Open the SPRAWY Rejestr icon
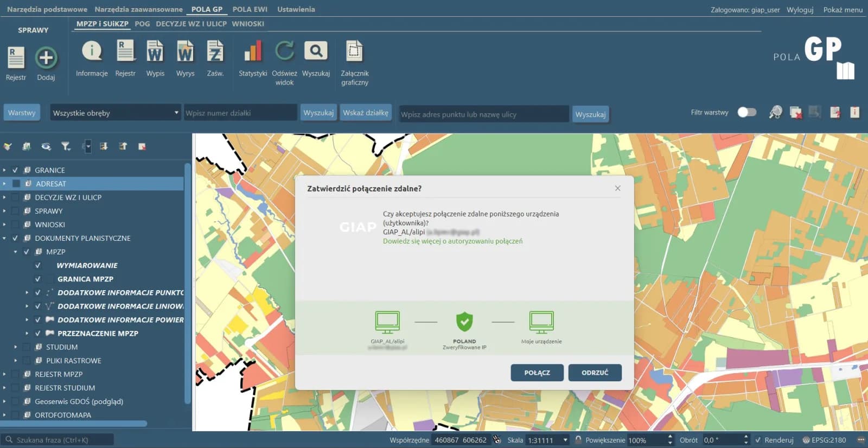Image resolution: width=868 pixels, height=448 pixels. (x=16, y=57)
